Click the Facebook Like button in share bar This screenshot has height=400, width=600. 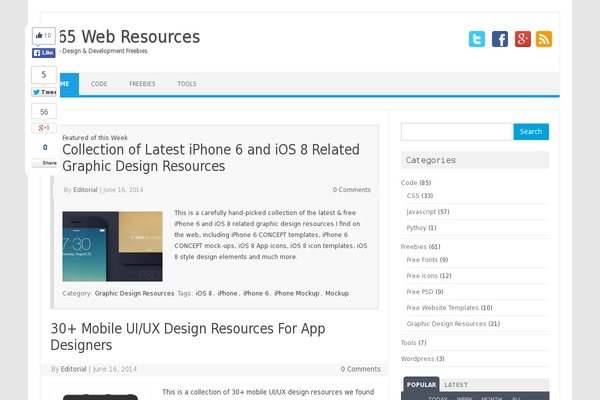[44, 53]
